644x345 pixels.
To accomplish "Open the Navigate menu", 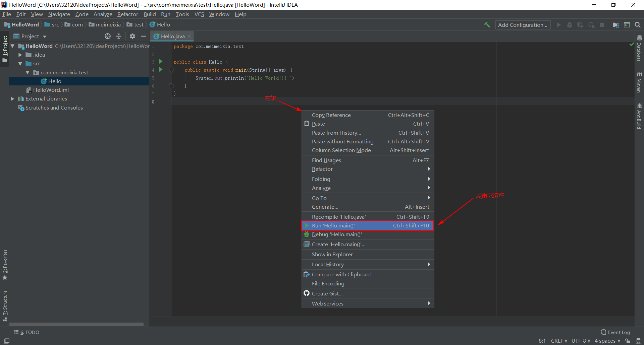I will (x=59, y=14).
